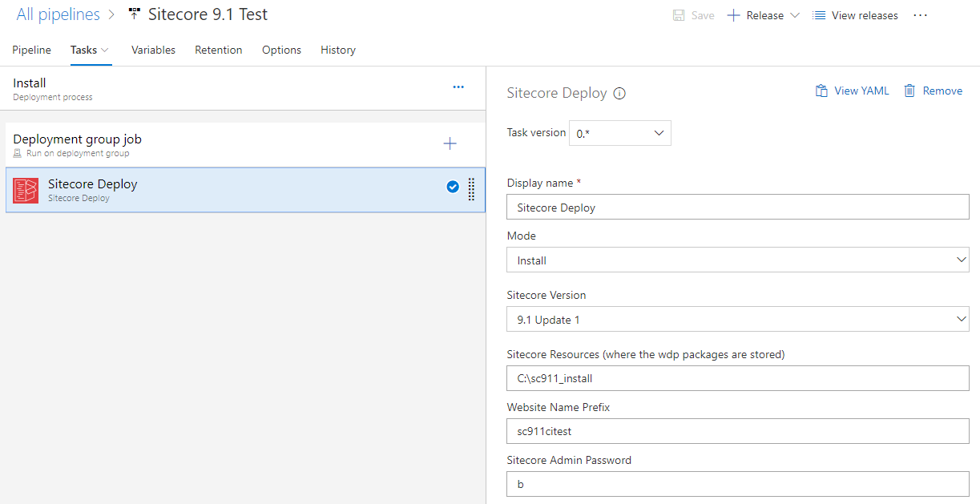
Task: Remove the Sitecore Deploy task
Action: click(934, 91)
